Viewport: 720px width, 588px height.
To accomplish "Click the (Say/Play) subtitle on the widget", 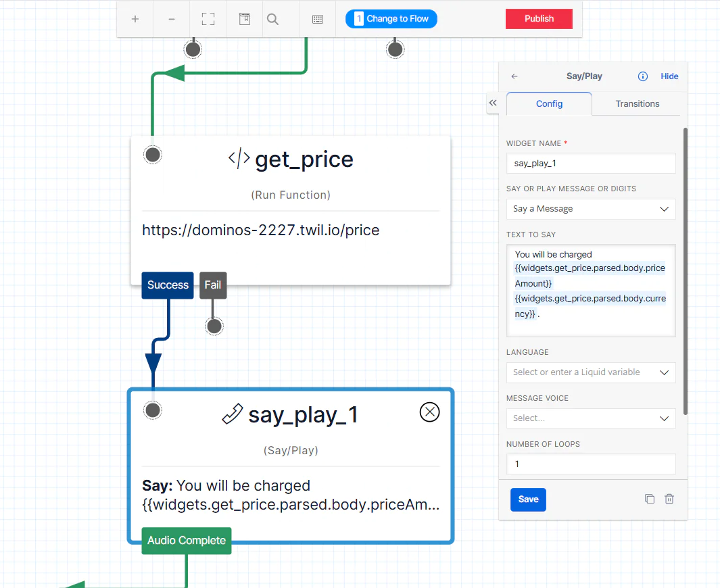I will coord(291,450).
